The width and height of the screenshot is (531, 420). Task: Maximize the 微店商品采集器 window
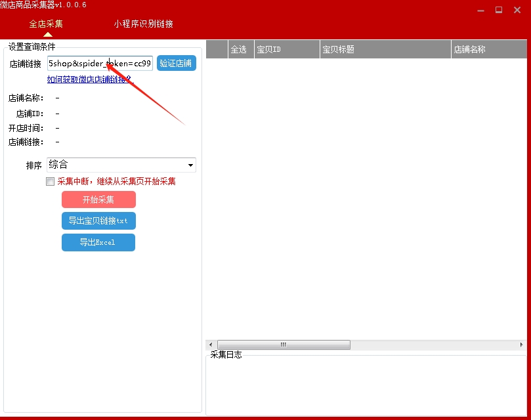point(499,10)
